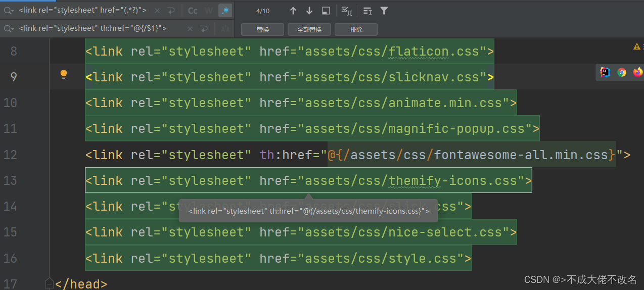This screenshot has width=644, height=290.
Task: Click line number 16 in gutter
Action: [x=10, y=258]
